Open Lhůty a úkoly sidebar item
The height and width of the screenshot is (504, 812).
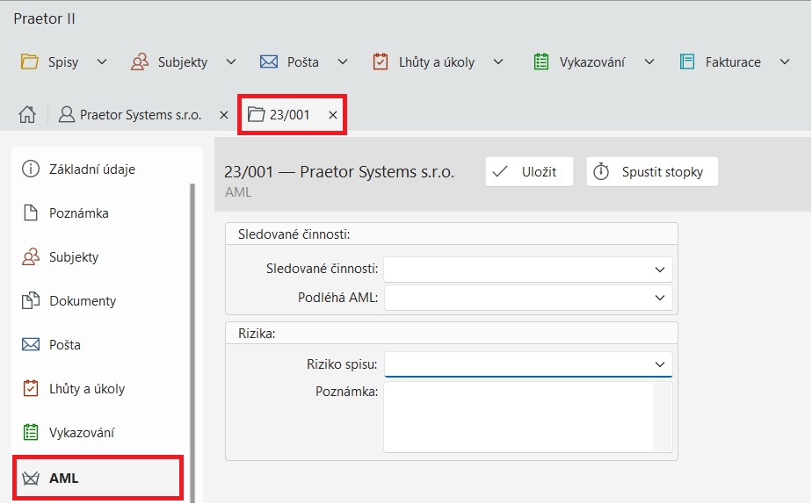click(87, 389)
